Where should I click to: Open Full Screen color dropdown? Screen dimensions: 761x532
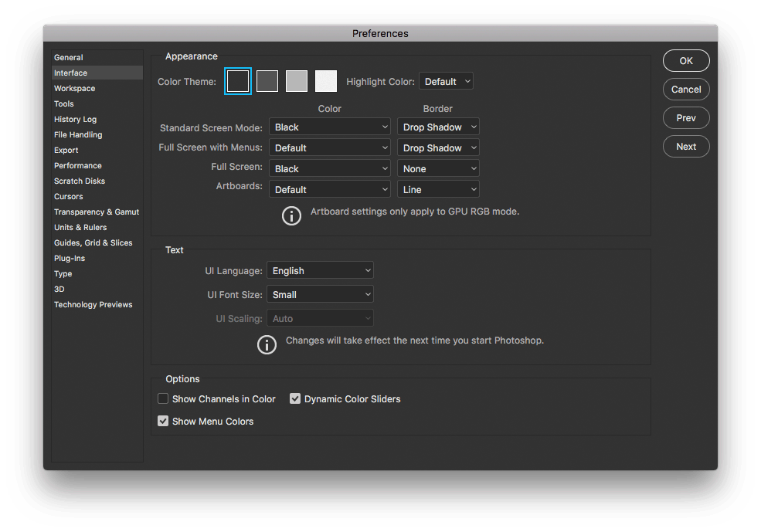click(330, 169)
